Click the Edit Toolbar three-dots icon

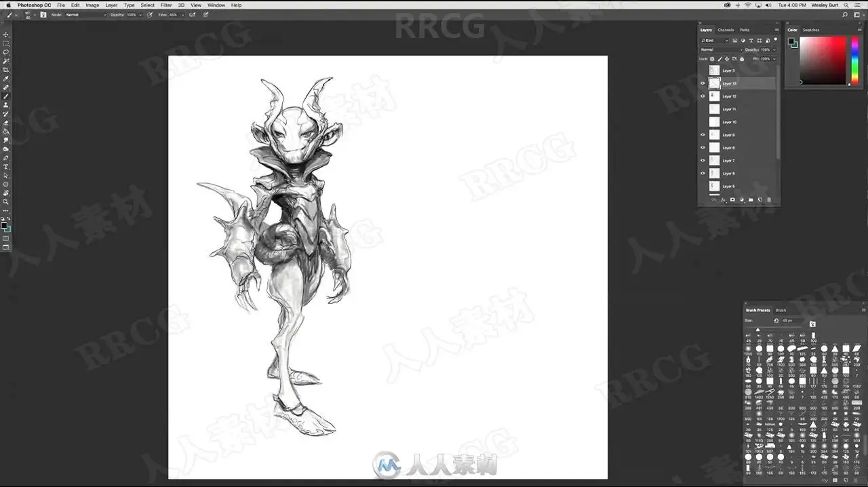click(6, 211)
